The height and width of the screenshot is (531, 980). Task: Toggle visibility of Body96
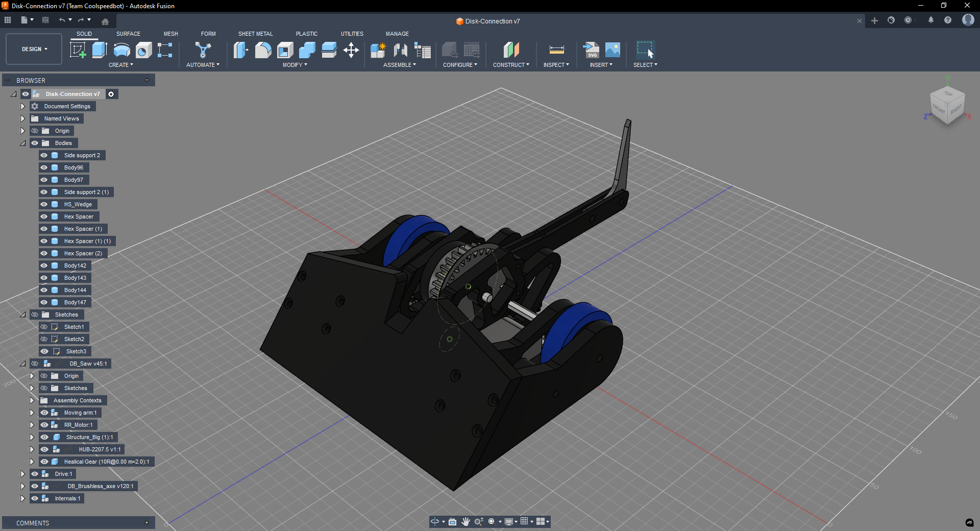[x=44, y=167]
